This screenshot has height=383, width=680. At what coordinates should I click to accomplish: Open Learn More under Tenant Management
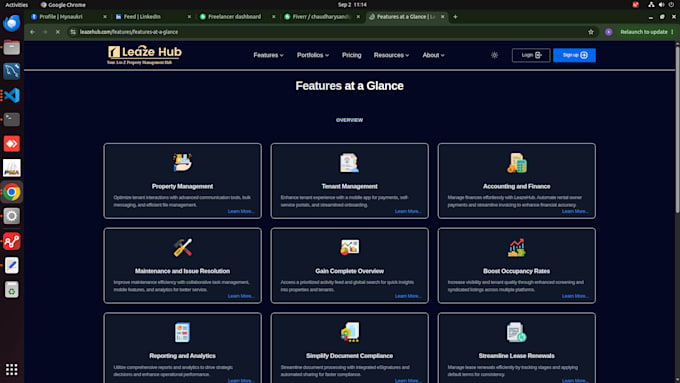pyautogui.click(x=408, y=211)
